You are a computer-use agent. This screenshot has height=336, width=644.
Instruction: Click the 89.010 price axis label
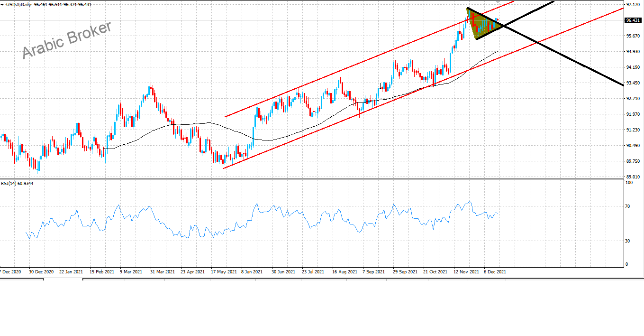click(633, 177)
